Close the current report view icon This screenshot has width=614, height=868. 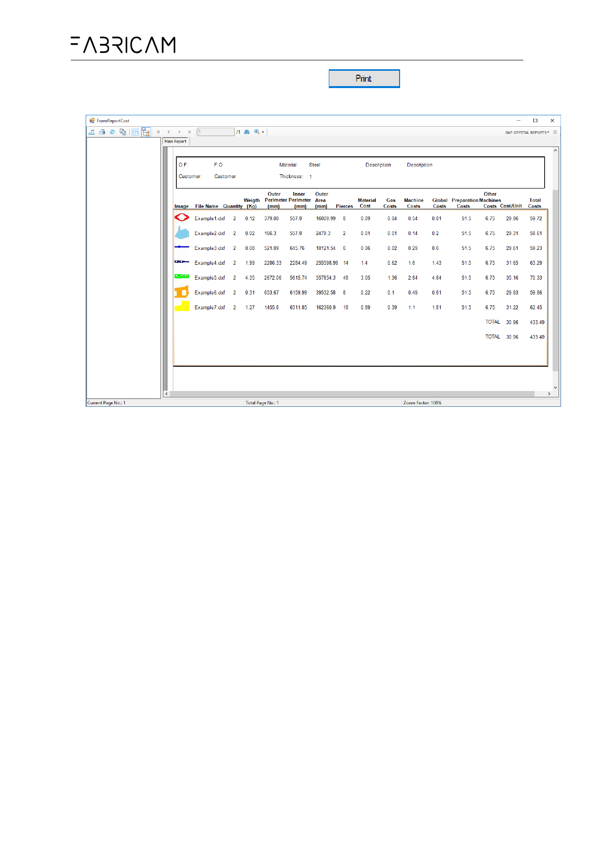(x=555, y=132)
